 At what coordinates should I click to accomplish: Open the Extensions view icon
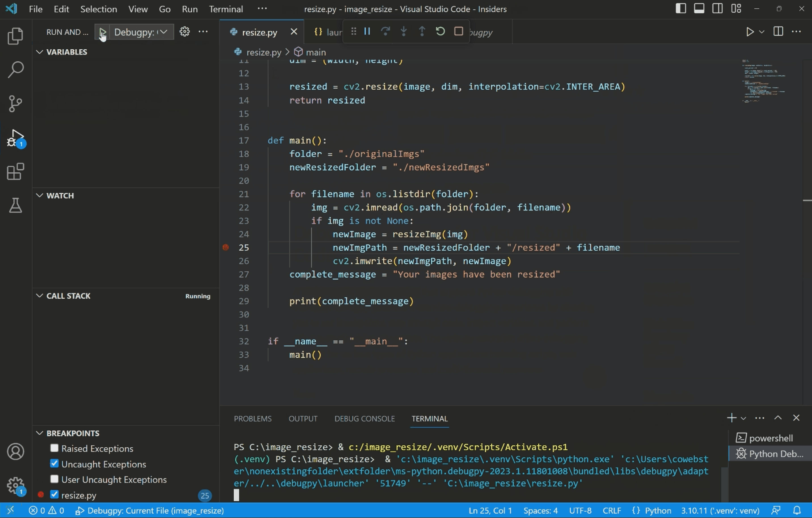pyautogui.click(x=15, y=171)
